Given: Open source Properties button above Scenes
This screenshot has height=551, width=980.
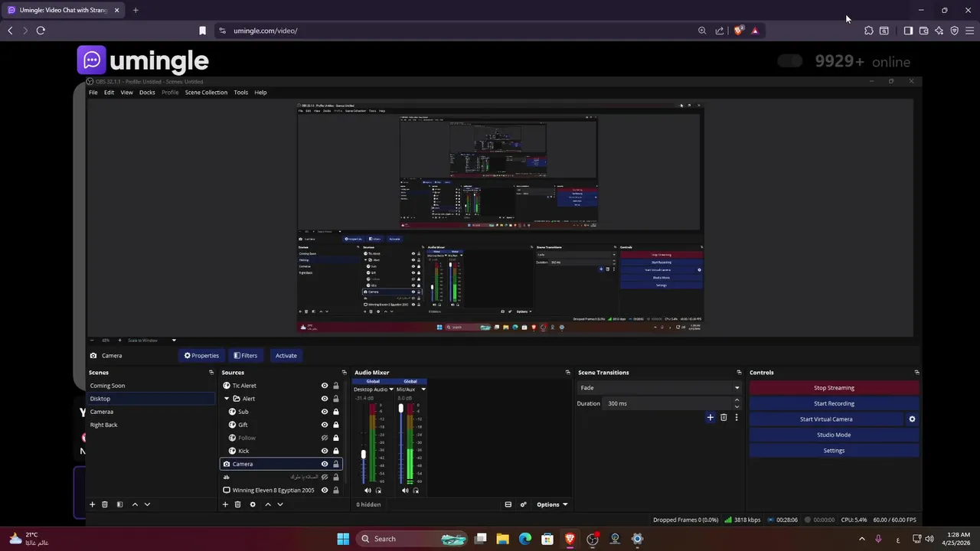Looking at the screenshot, I should click(x=201, y=356).
